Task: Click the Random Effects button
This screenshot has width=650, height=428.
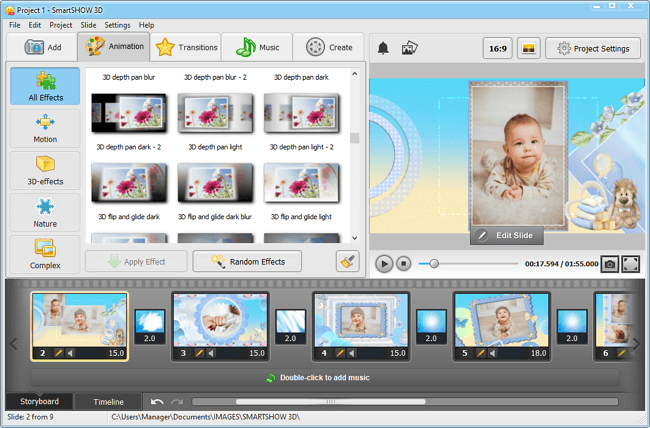Action: tap(247, 262)
